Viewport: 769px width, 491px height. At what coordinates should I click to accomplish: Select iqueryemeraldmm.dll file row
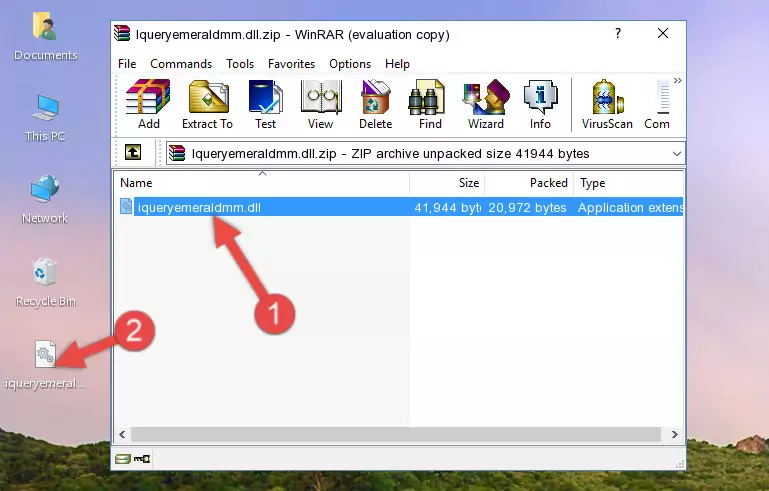pyautogui.click(x=400, y=207)
